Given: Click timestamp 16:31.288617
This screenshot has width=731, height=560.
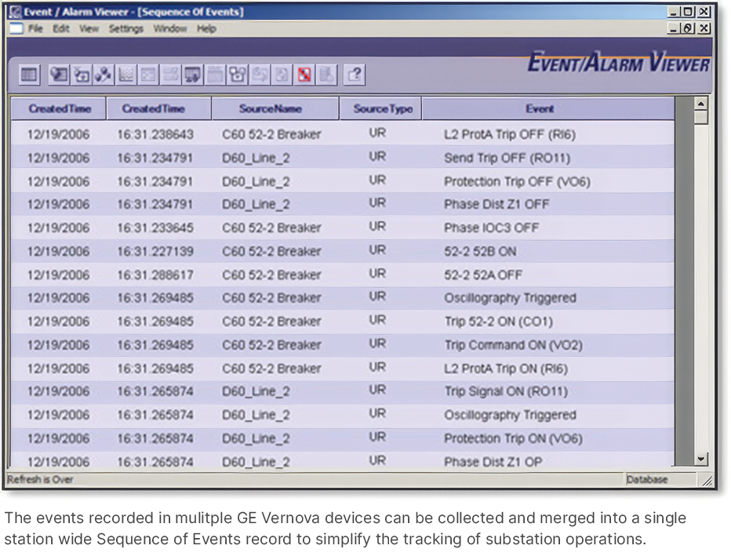Looking at the screenshot, I should pyautogui.click(x=155, y=275).
